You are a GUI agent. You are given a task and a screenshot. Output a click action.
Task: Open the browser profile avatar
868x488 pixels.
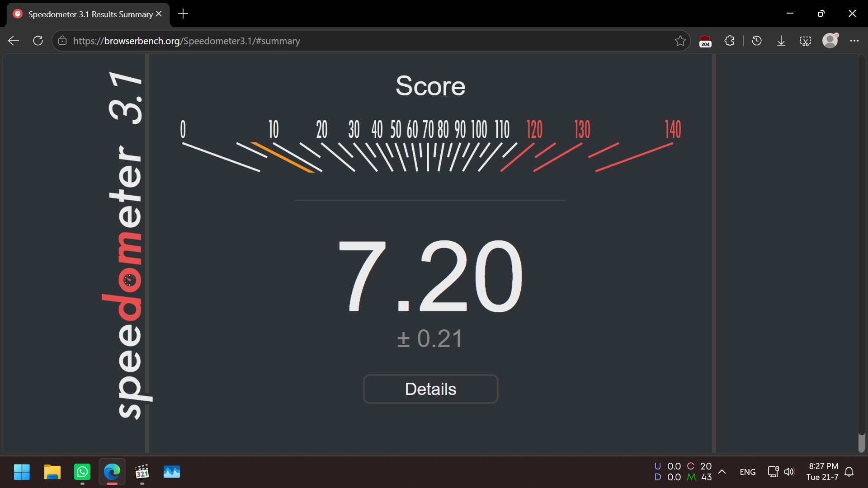pyautogui.click(x=830, y=41)
